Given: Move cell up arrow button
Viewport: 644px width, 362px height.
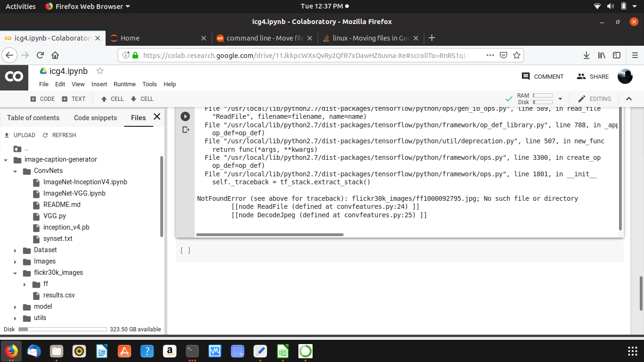Looking at the screenshot, I should 112,99.
